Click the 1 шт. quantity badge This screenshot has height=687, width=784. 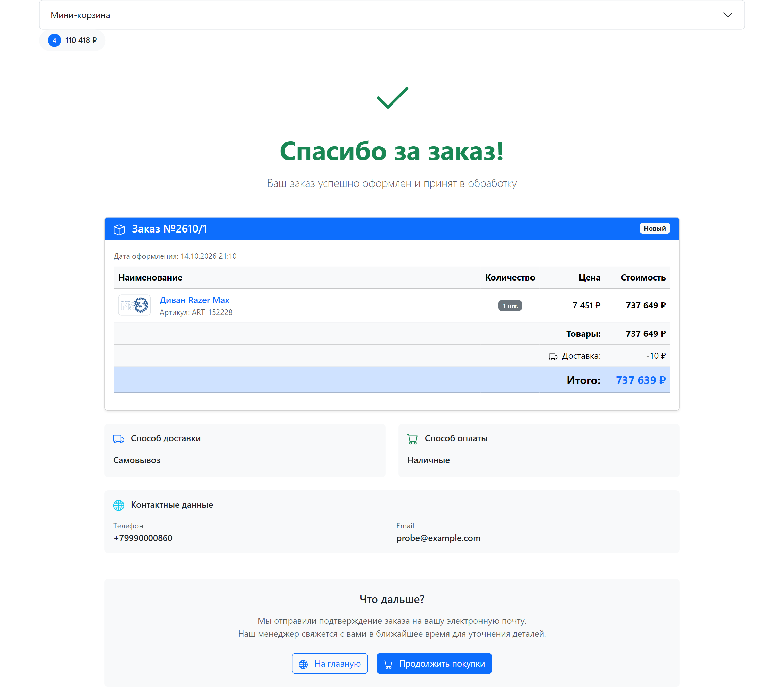[510, 306]
